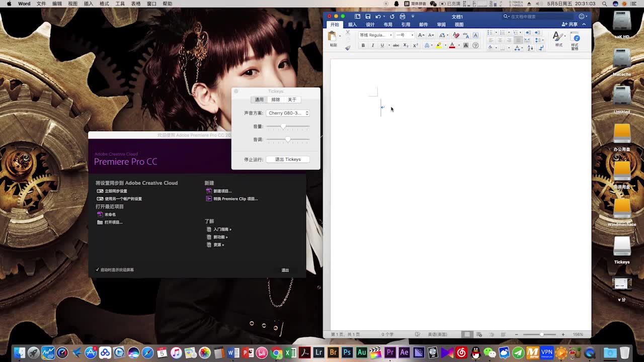Apply bold formatting in Word ribbon
The height and width of the screenshot is (362, 644).
point(363,45)
